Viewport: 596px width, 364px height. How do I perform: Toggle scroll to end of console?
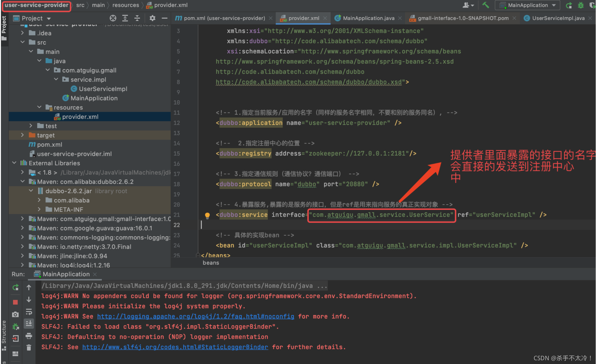29,323
